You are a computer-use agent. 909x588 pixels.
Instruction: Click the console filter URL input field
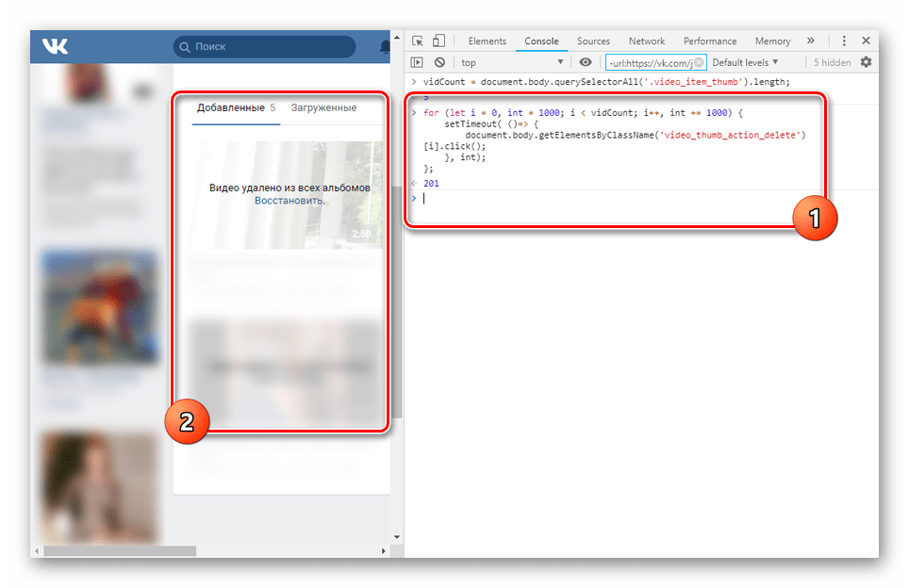tap(651, 63)
